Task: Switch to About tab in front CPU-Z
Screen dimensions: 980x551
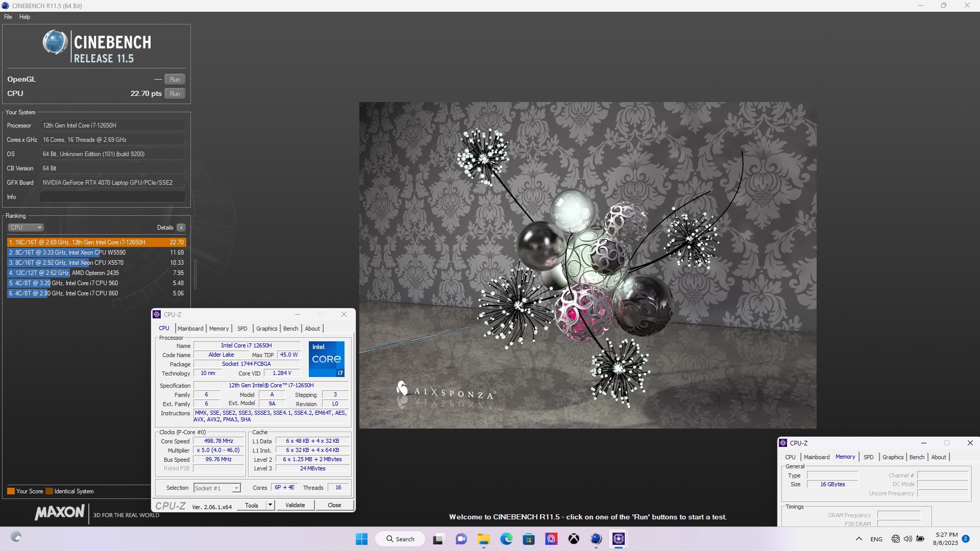Action: point(312,329)
